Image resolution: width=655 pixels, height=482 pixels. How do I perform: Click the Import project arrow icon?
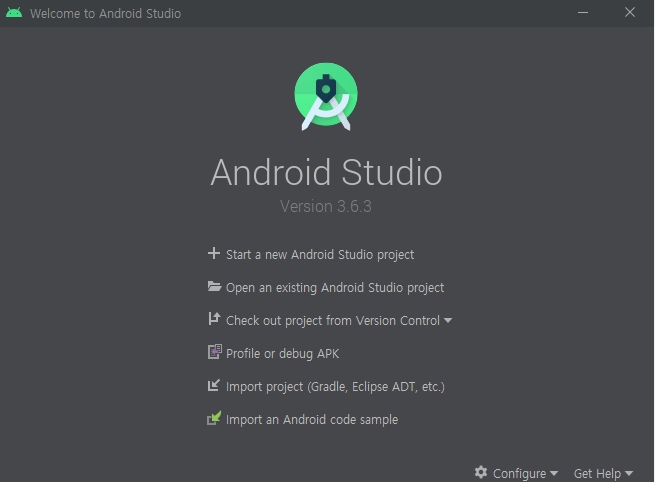(x=213, y=385)
